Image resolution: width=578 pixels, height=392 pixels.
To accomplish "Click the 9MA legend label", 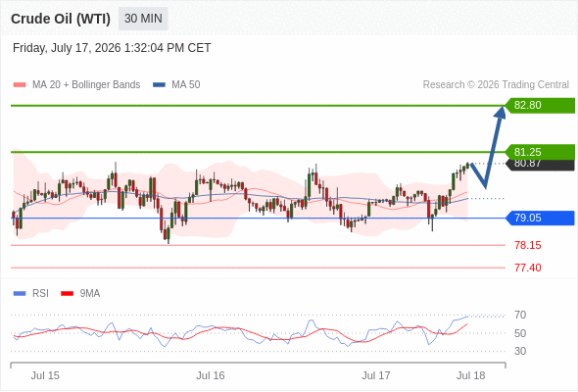I will pyautogui.click(x=90, y=294).
